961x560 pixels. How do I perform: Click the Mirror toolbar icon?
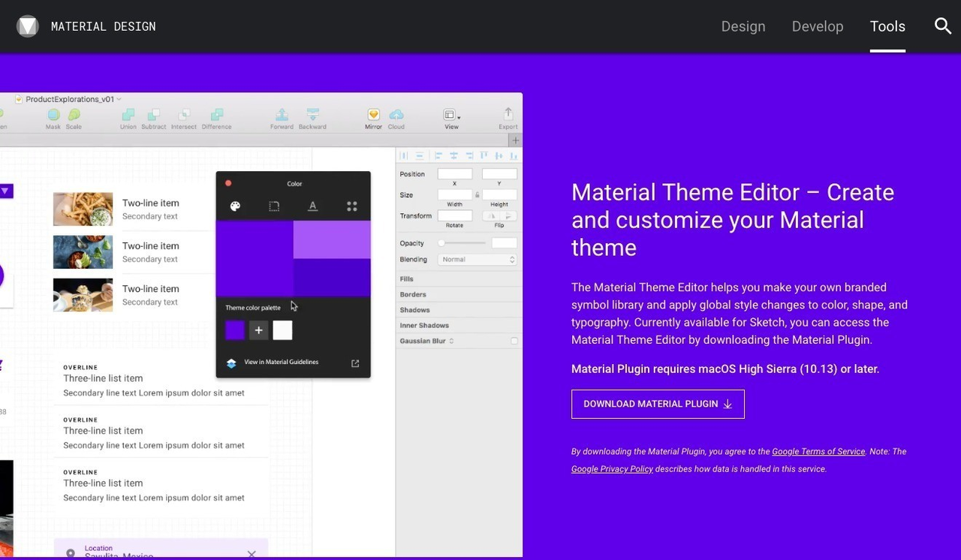click(x=373, y=116)
